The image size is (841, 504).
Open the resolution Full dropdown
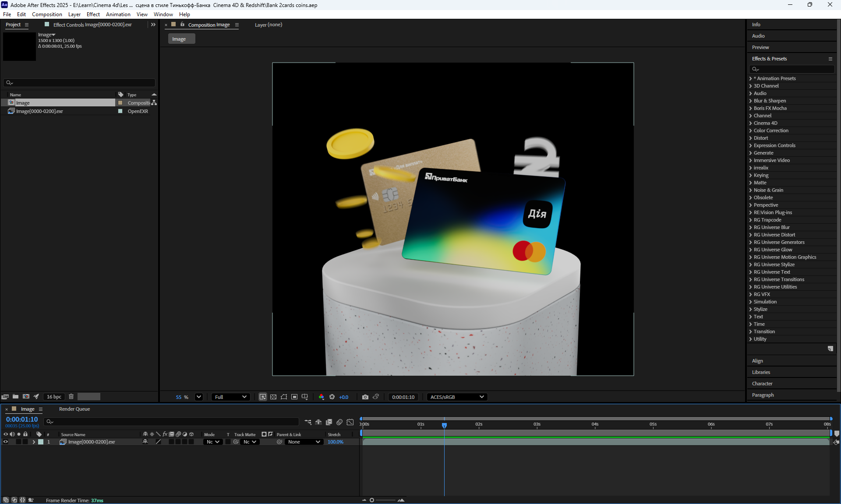point(231,397)
